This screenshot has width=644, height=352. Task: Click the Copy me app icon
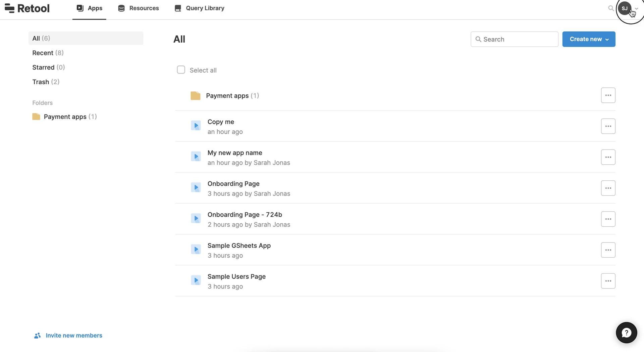click(196, 126)
